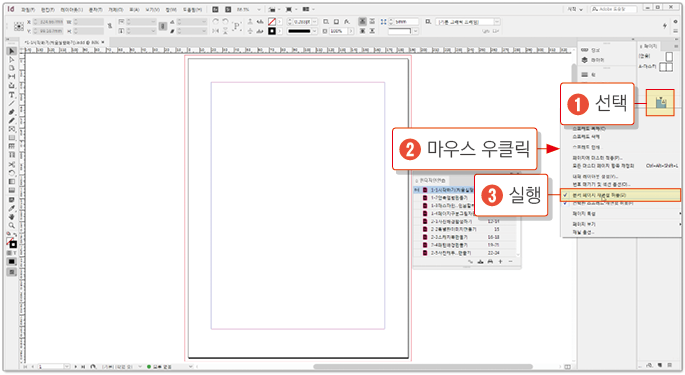Select the Eyedropper tool
The height and width of the screenshot is (375, 685).
coord(12,208)
